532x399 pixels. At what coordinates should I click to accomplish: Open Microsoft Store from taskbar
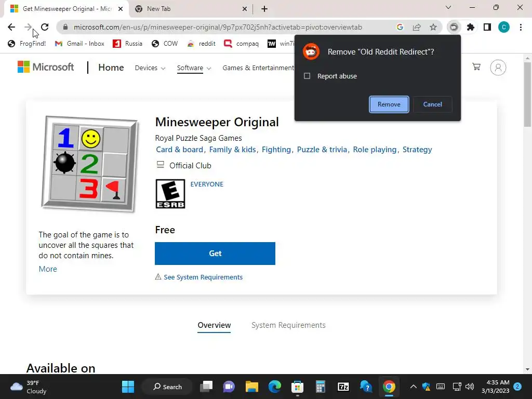click(x=297, y=387)
